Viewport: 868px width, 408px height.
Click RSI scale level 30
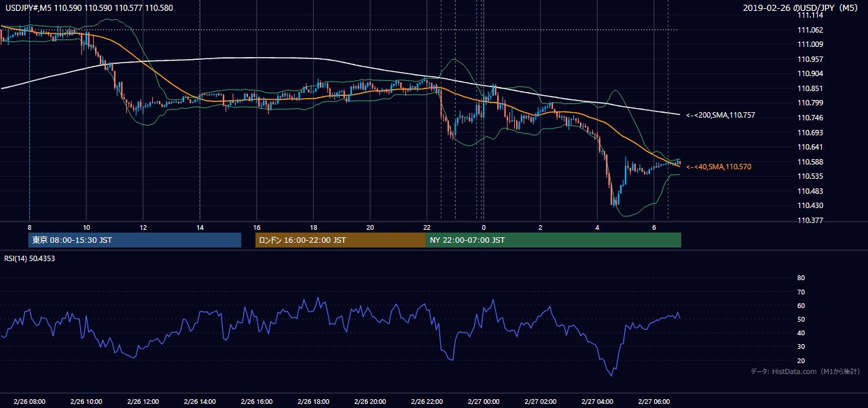(801, 347)
